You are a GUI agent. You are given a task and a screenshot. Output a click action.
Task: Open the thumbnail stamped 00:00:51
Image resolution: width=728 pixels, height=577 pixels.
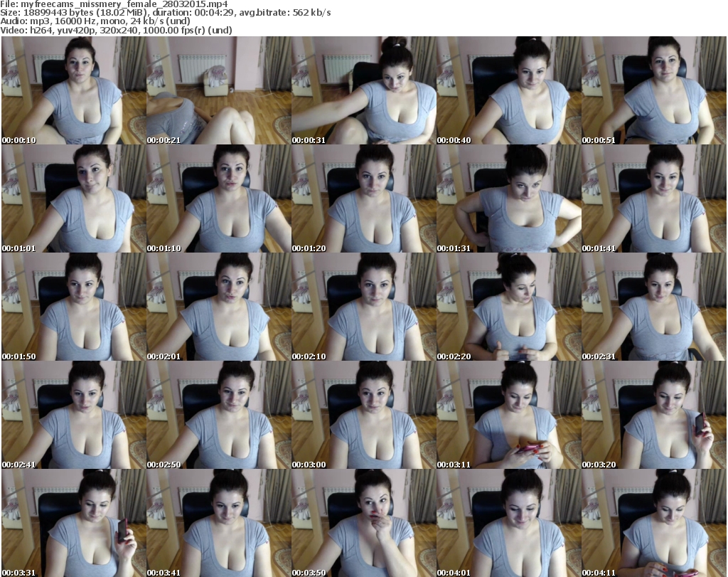point(654,90)
